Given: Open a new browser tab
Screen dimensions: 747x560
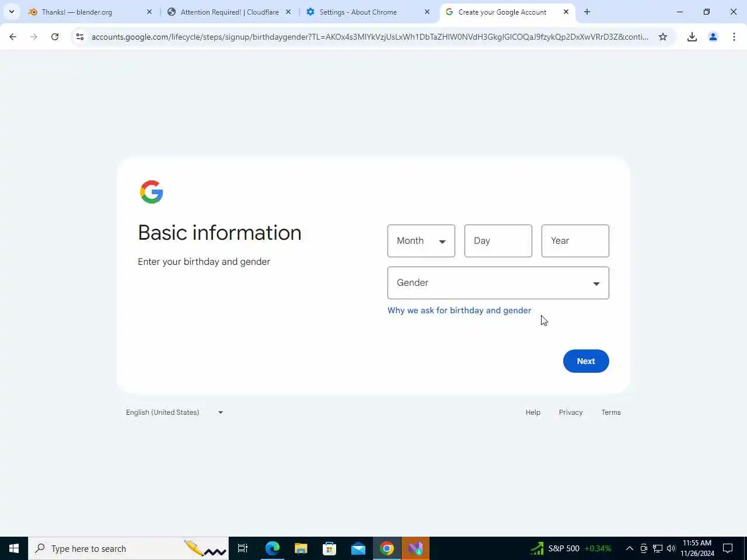Looking at the screenshot, I should [587, 12].
